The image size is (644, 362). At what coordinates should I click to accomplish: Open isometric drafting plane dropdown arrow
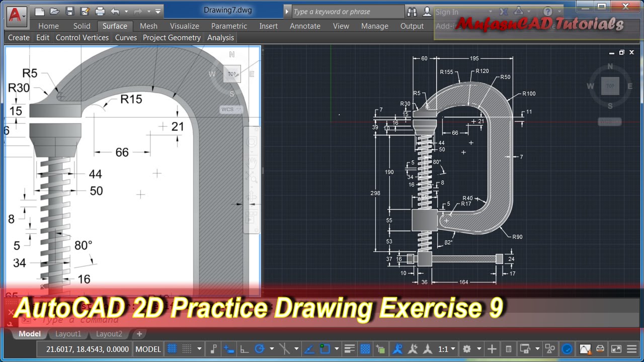(296, 349)
